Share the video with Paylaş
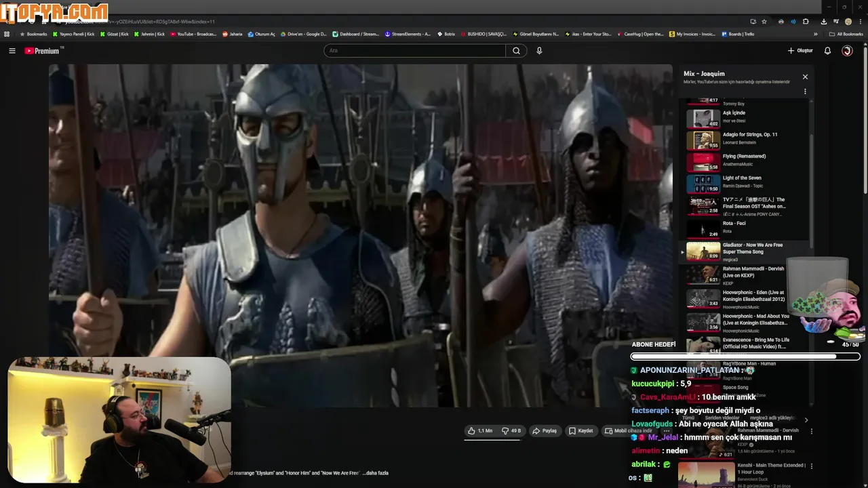This screenshot has height=488, width=868. click(x=545, y=430)
